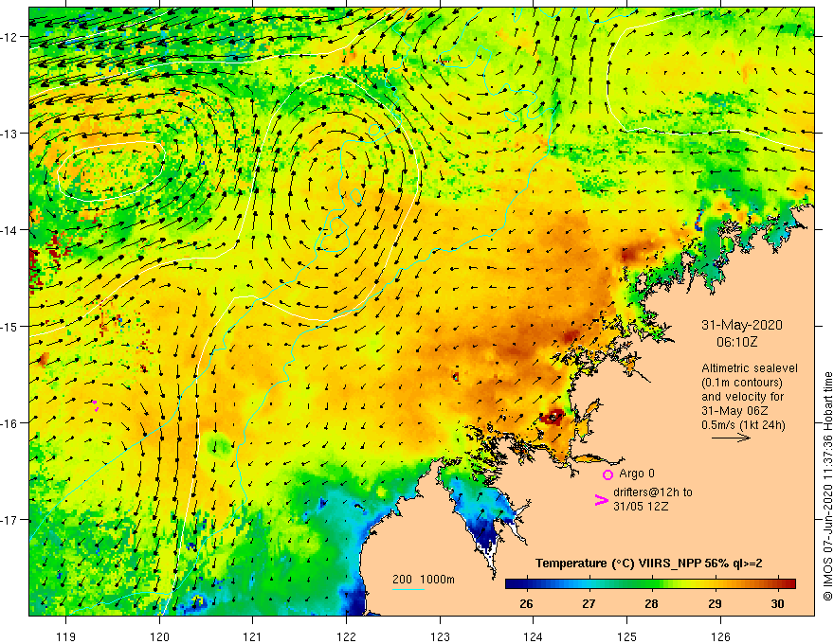Click the 'Temperature (°C) VIIRS_NPP 56% ql>=2' title
834x644 pixels.
[x=648, y=563]
